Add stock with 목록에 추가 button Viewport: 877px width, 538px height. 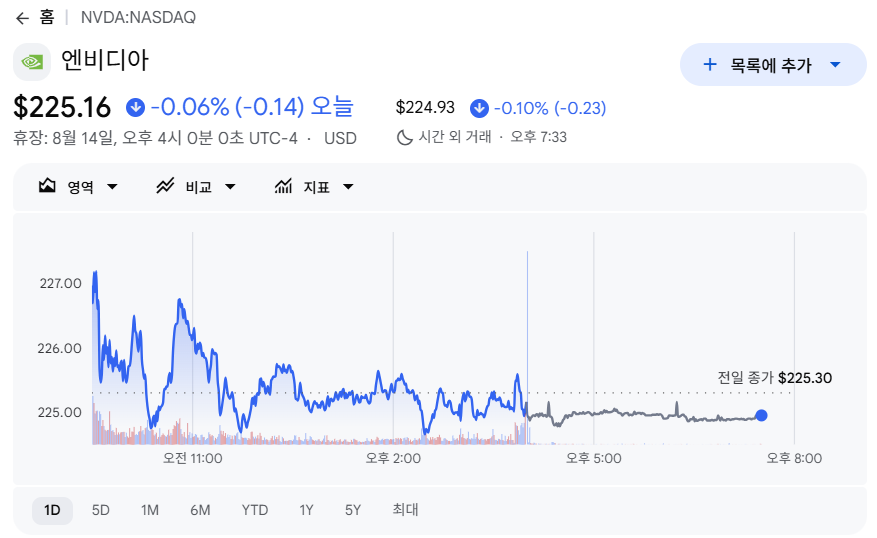click(x=773, y=64)
